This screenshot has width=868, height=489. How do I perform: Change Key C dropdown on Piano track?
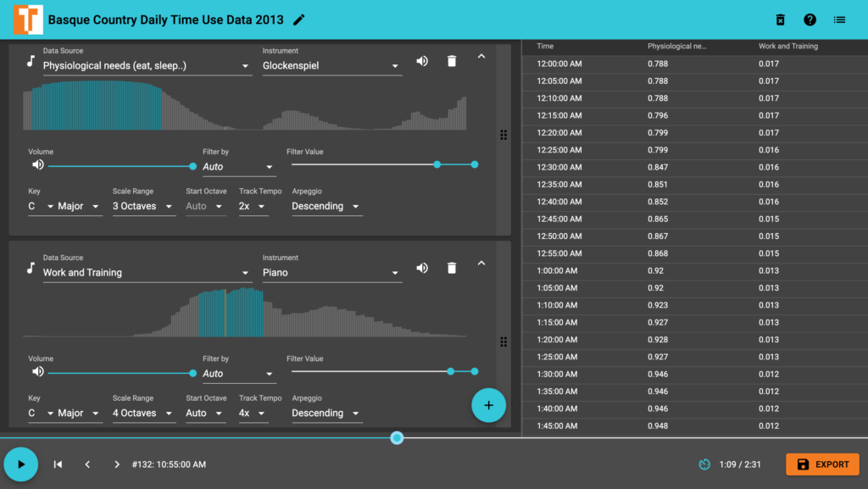click(x=41, y=414)
